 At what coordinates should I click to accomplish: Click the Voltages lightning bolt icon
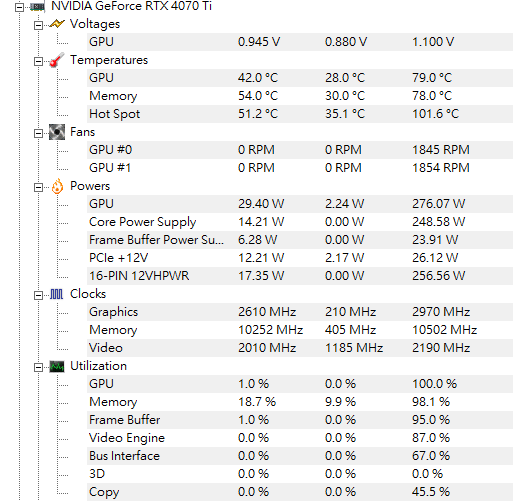click(x=57, y=24)
